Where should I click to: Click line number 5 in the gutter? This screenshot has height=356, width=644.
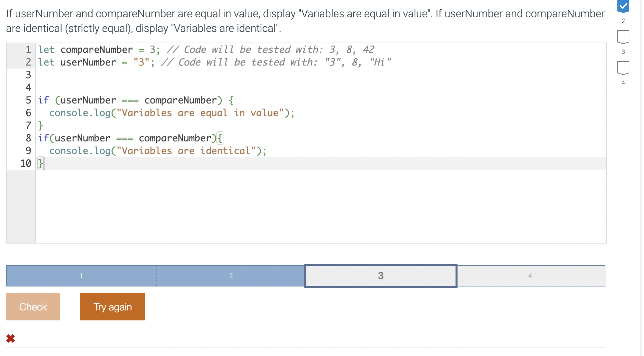coord(28,100)
